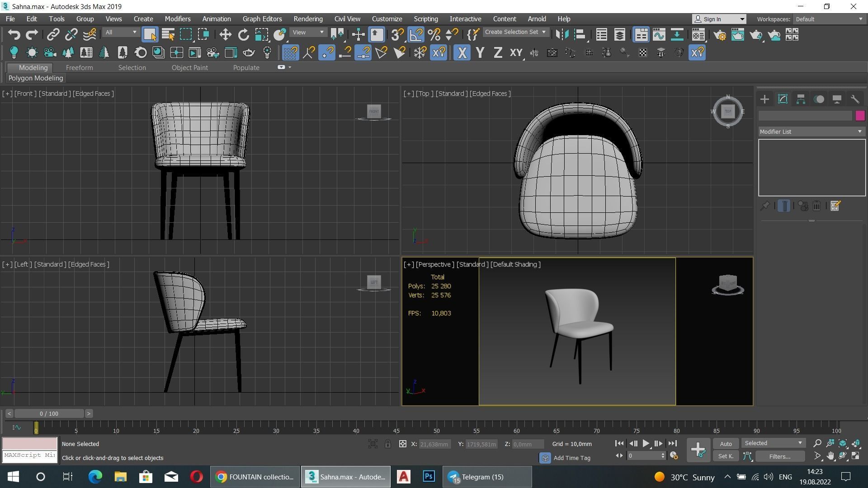
Task: Select the Select and Link tool
Action: point(53,35)
